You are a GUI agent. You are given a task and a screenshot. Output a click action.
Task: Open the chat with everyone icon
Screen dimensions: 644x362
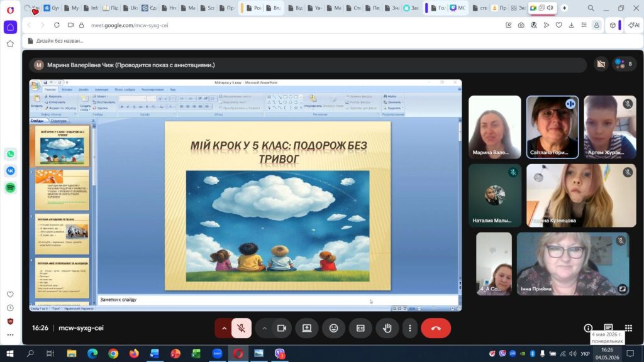pyautogui.click(x=608, y=327)
